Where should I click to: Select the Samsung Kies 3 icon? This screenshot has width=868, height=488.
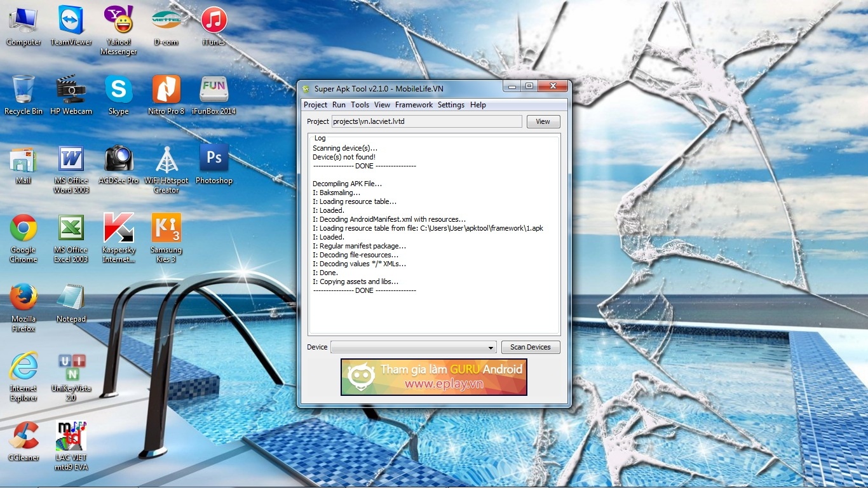[166, 238]
